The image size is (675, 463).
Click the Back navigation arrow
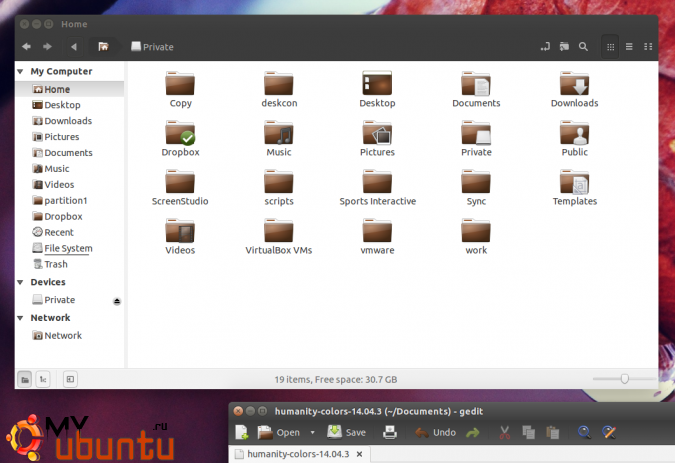pyautogui.click(x=27, y=46)
